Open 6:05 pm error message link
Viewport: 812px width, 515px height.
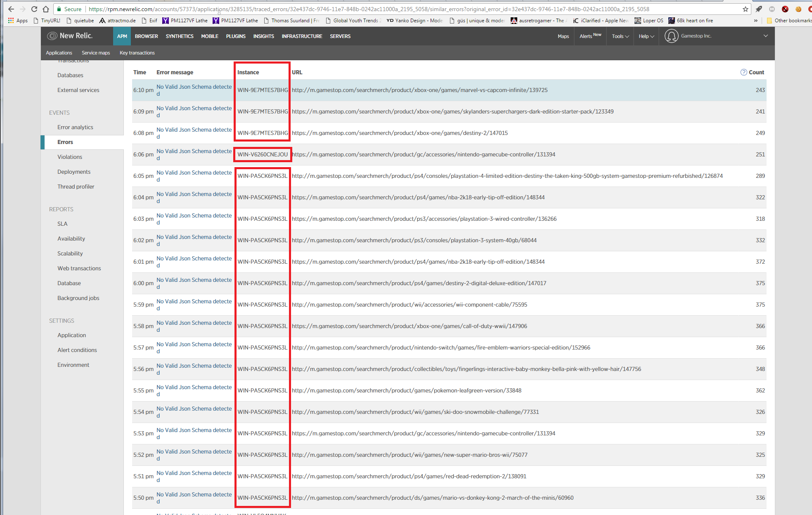click(194, 176)
